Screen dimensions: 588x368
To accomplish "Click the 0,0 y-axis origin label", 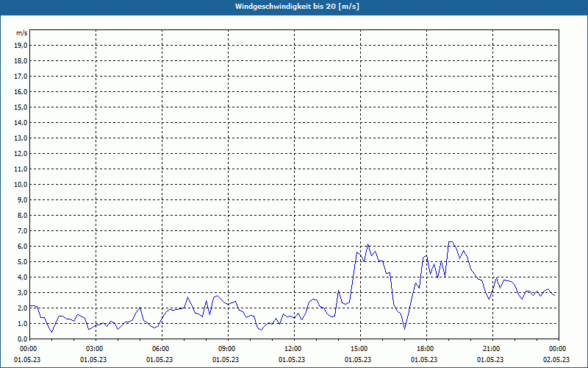I will tap(22, 339).
